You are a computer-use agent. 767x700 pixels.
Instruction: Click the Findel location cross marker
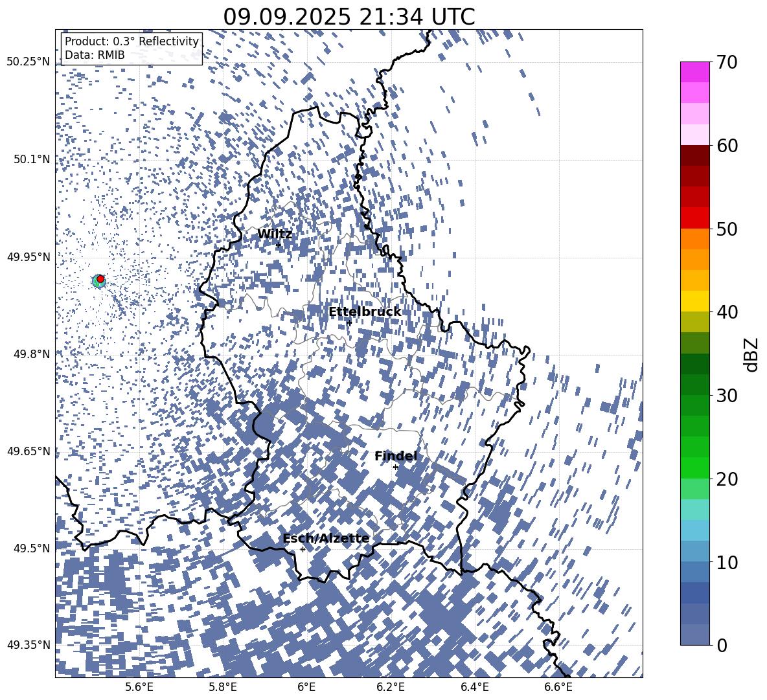coord(396,468)
